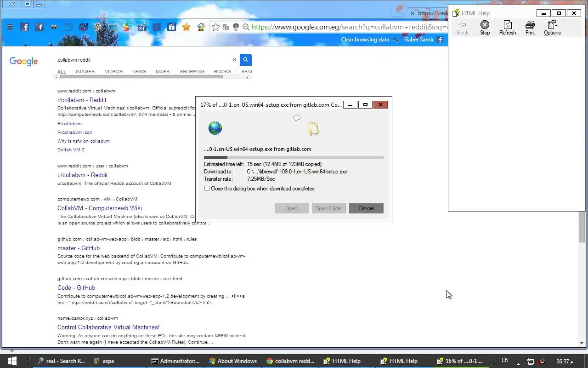The image size is (588, 368).
Task: Click Back in HTML Help window
Action: pyautogui.click(x=463, y=28)
